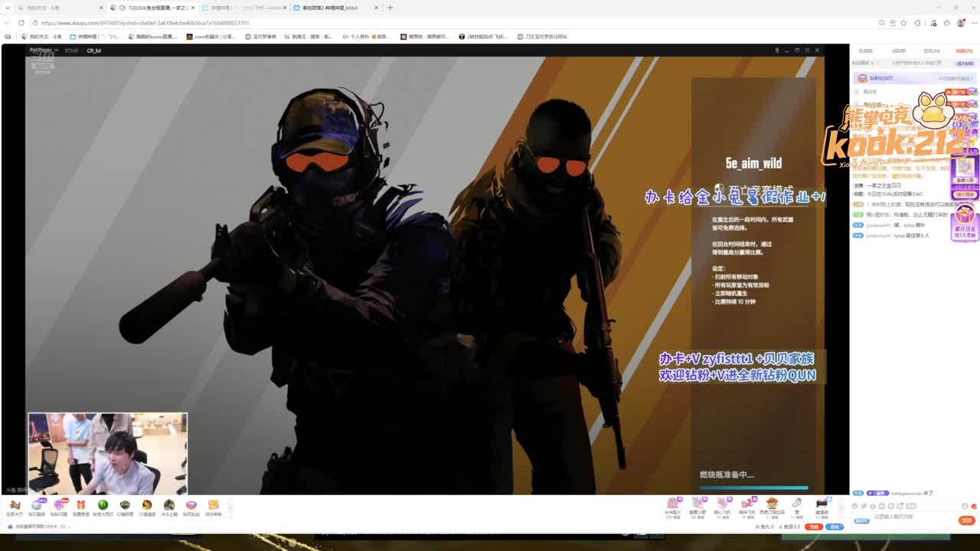Open the 在线榜 chat panel tab
980x551 pixels.
865,51
